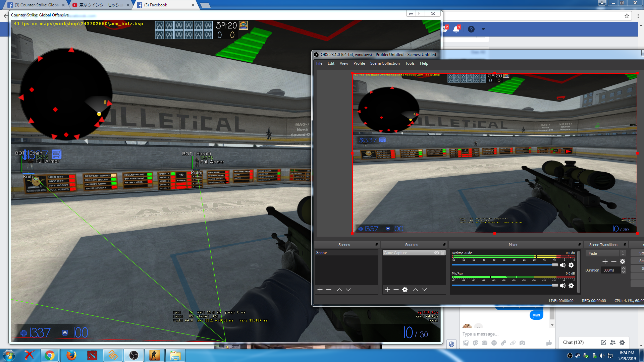The height and width of the screenshot is (362, 644).
Task: Open Chrome three-dot menu
Action: pyautogui.click(x=638, y=16)
